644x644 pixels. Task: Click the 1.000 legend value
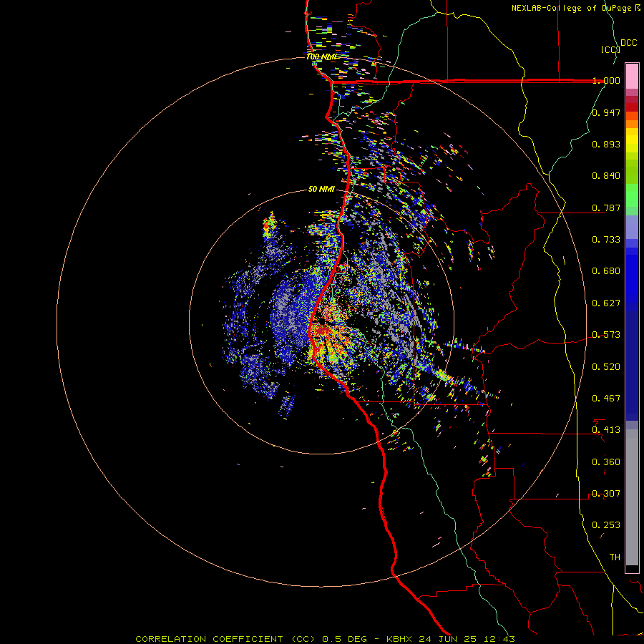click(x=606, y=80)
